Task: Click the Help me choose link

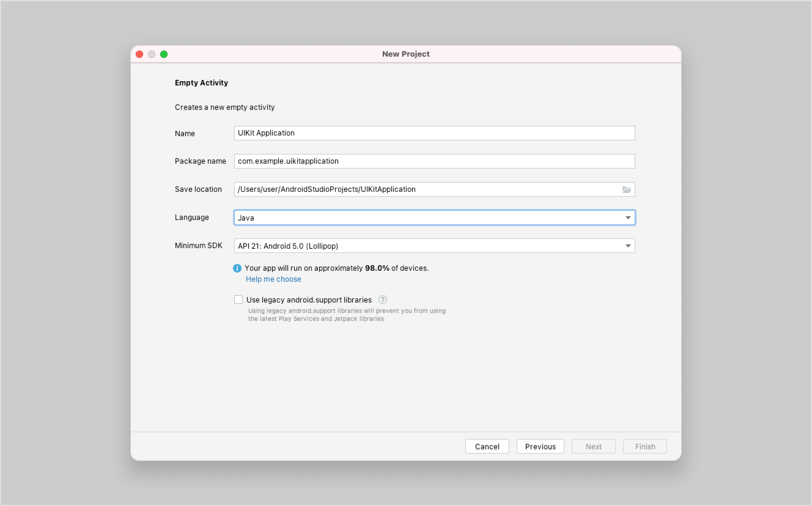Action: [x=273, y=279]
